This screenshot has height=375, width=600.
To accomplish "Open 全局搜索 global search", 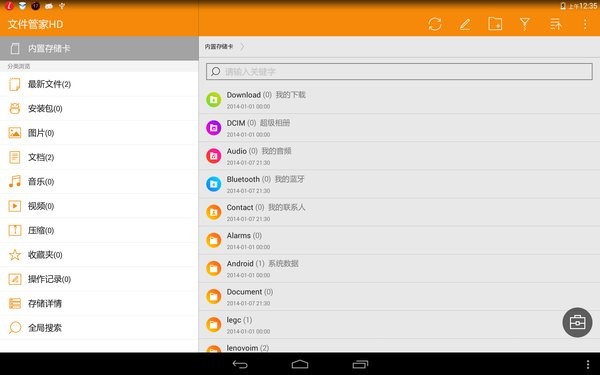I will coord(99,328).
